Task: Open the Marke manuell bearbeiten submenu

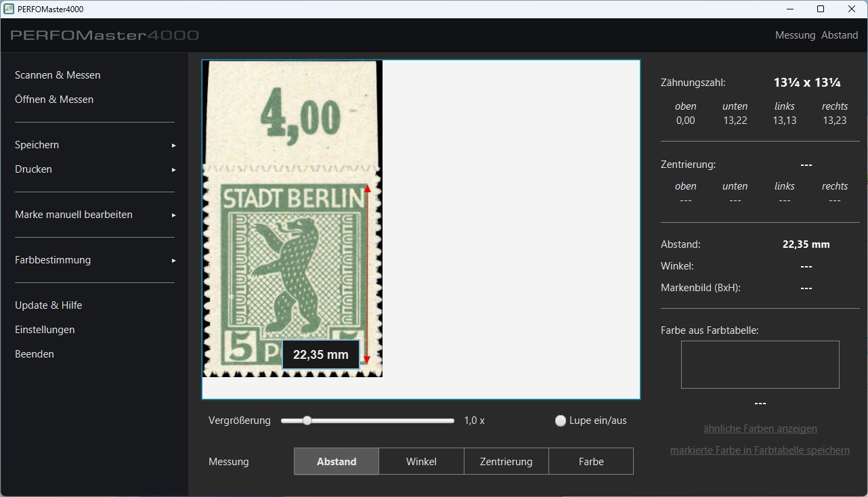Action: [x=74, y=215]
